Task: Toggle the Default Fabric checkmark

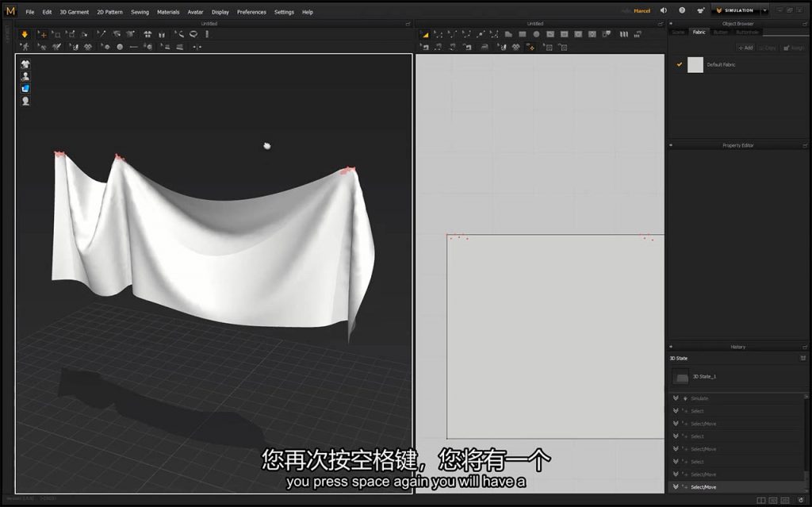Action: point(680,65)
